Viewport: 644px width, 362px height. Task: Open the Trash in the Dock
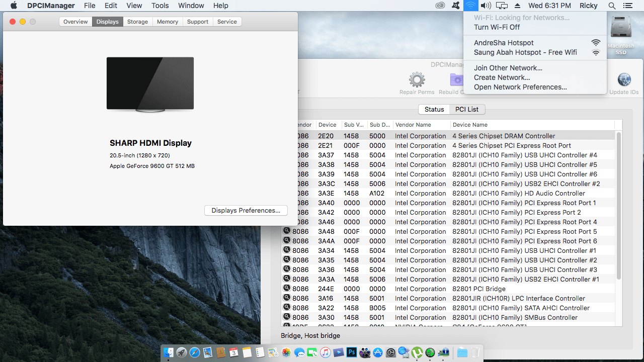point(475,352)
